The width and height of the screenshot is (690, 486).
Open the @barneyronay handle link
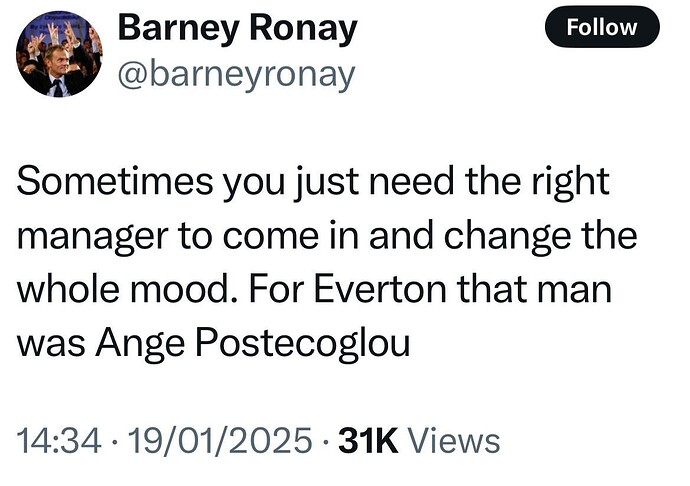point(236,74)
